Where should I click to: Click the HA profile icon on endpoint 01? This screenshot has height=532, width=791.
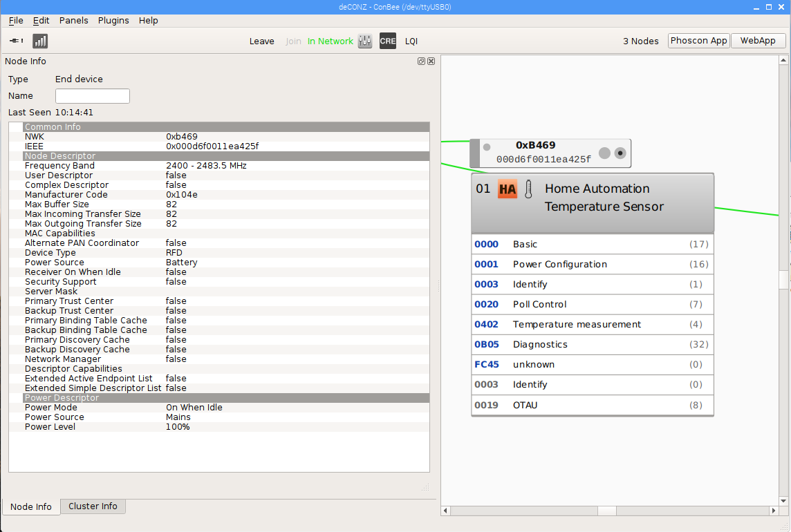(x=508, y=189)
